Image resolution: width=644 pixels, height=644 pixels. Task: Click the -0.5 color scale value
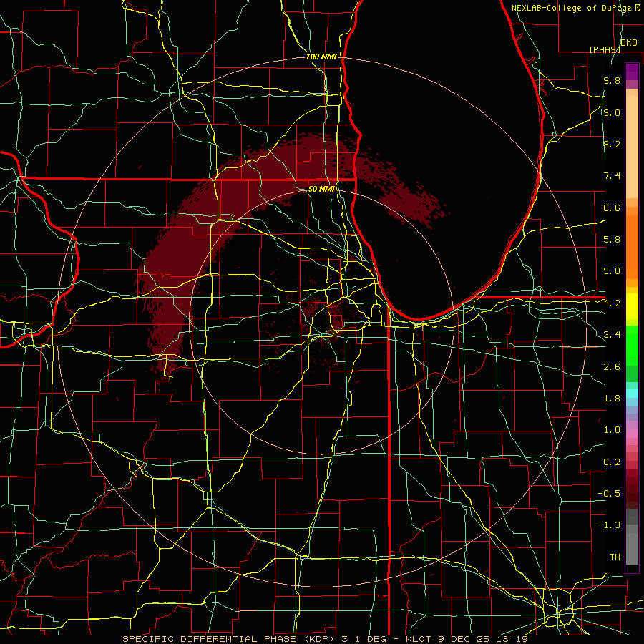[x=609, y=493]
